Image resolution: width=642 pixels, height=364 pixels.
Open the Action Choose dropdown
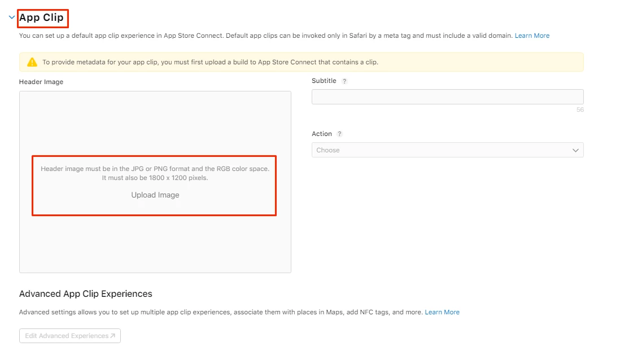point(448,150)
